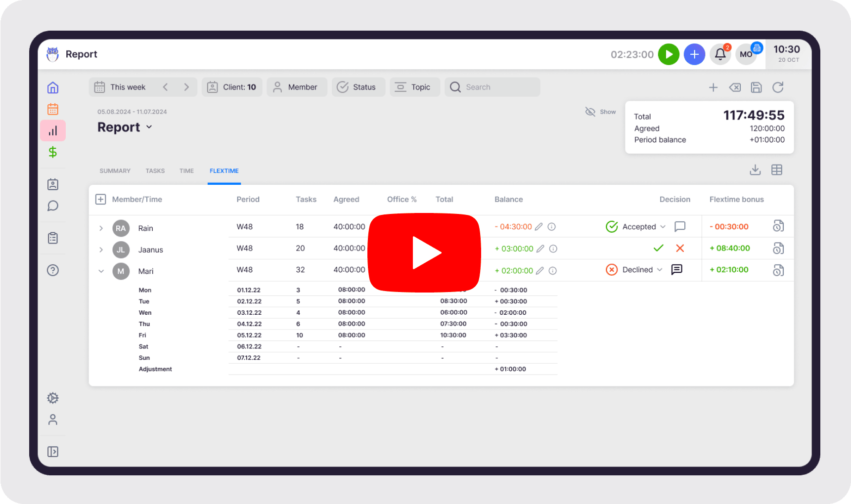The image size is (851, 504).
Task: Refresh the report
Action: click(778, 87)
